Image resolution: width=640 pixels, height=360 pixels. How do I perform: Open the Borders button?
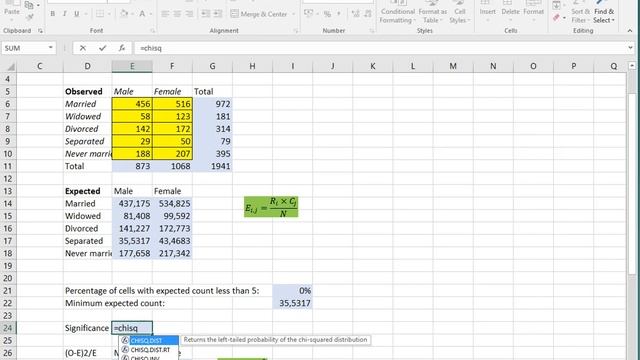click(x=100, y=14)
